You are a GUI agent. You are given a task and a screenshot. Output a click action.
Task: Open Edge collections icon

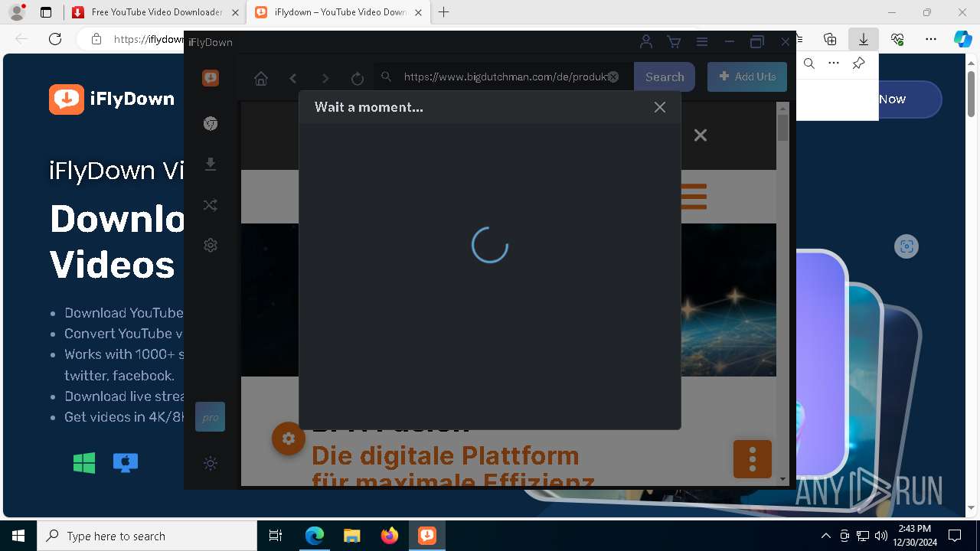click(830, 39)
